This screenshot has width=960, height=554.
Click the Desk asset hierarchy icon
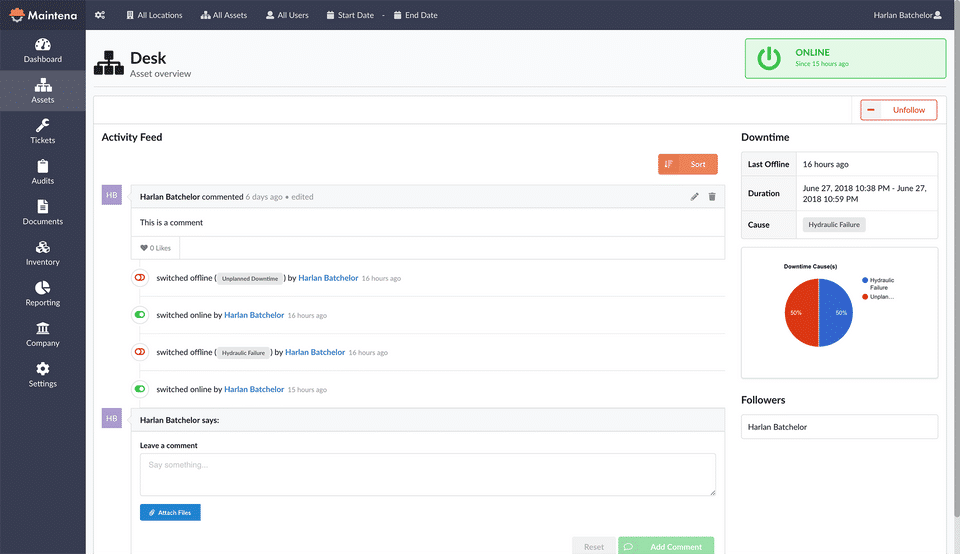pos(109,62)
